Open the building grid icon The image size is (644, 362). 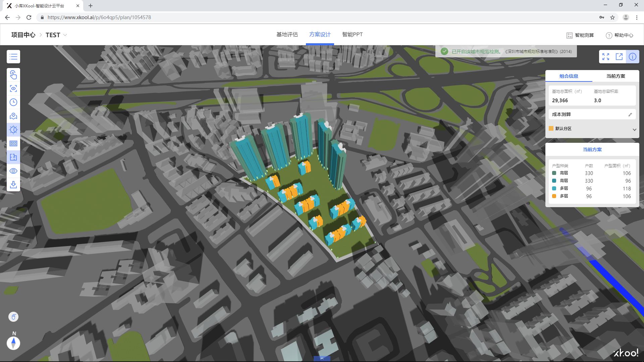(13, 143)
